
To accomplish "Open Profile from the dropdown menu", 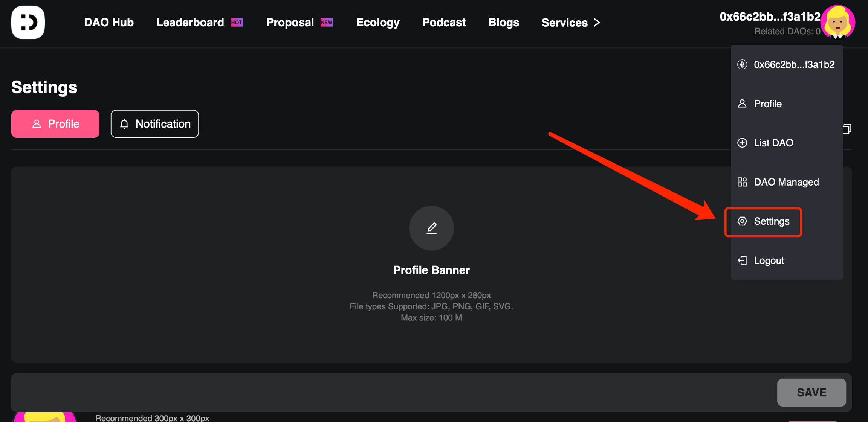I will pos(767,104).
